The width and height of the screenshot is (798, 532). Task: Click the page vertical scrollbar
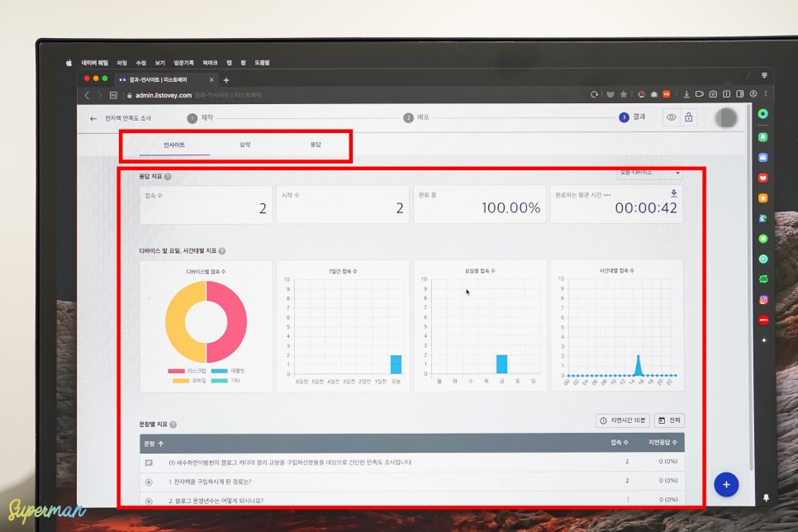tap(751, 287)
